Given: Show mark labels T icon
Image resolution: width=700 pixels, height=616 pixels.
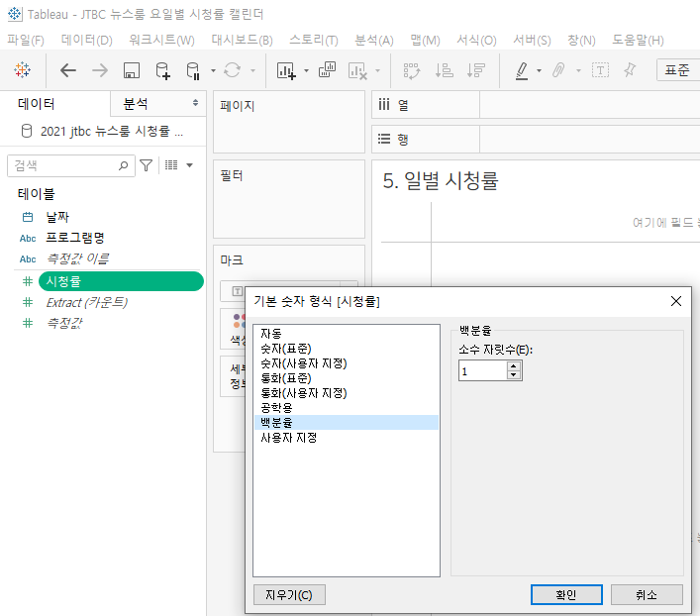Looking at the screenshot, I should pyautogui.click(x=600, y=70).
